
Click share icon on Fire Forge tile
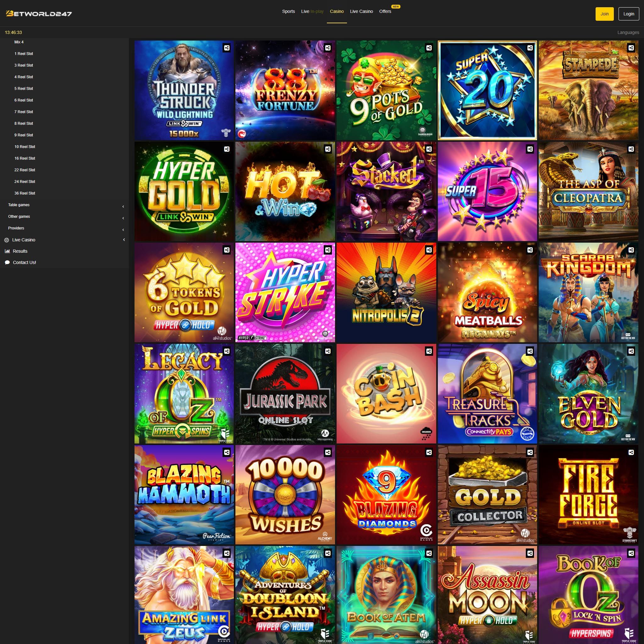click(x=631, y=452)
